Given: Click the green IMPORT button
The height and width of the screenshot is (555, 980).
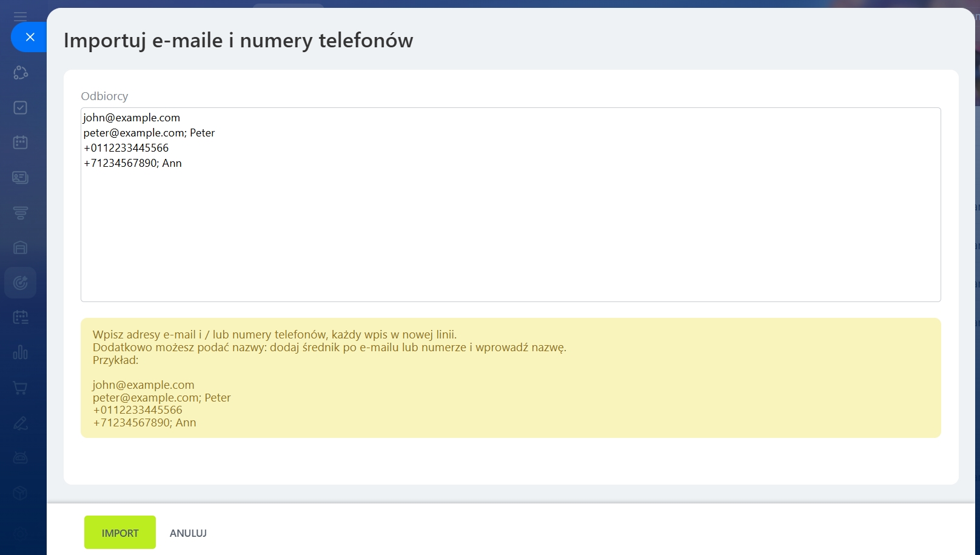Looking at the screenshot, I should pyautogui.click(x=120, y=533).
